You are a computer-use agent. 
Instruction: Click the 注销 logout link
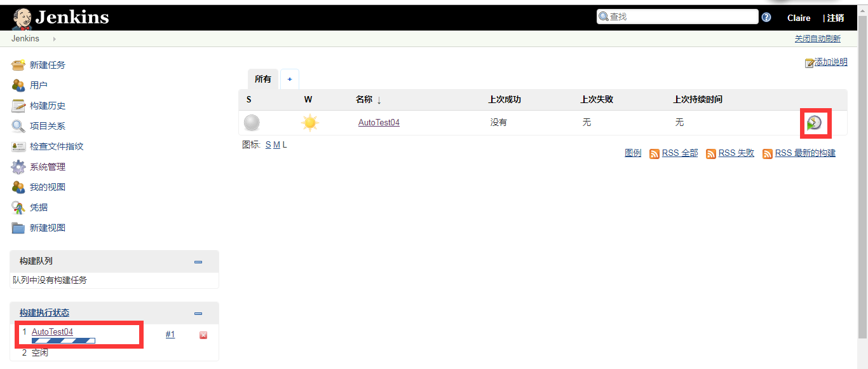coord(836,18)
